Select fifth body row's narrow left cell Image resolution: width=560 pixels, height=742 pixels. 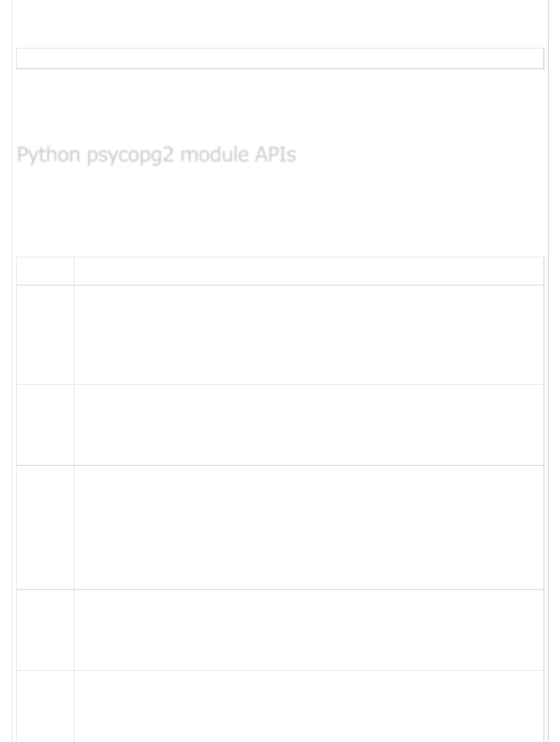coord(45,706)
